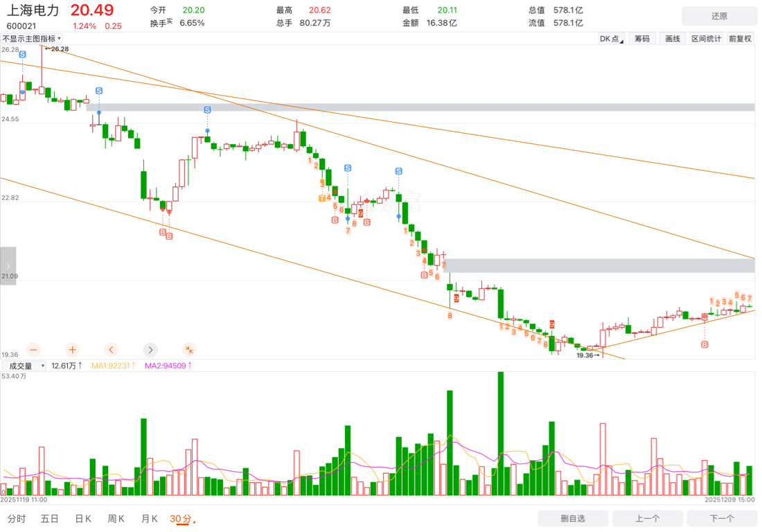Click the 删自选 button

[x=573, y=518]
